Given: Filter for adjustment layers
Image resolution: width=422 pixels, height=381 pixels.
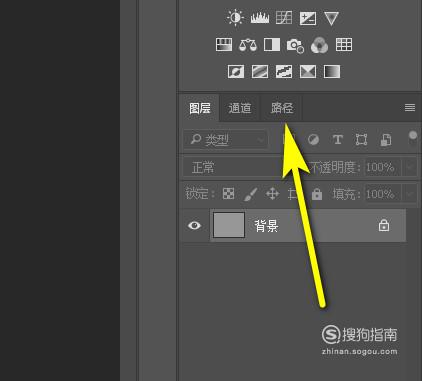Looking at the screenshot, I should click(x=313, y=139).
